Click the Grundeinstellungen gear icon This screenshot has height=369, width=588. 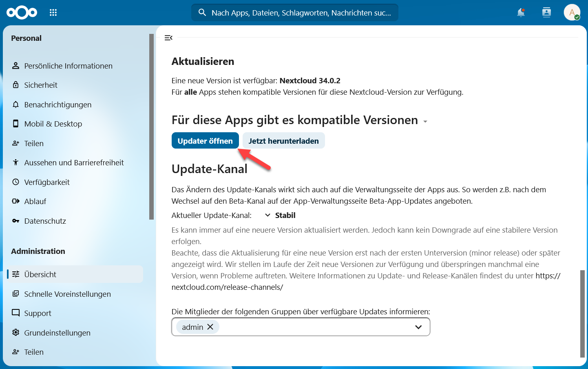coord(15,333)
